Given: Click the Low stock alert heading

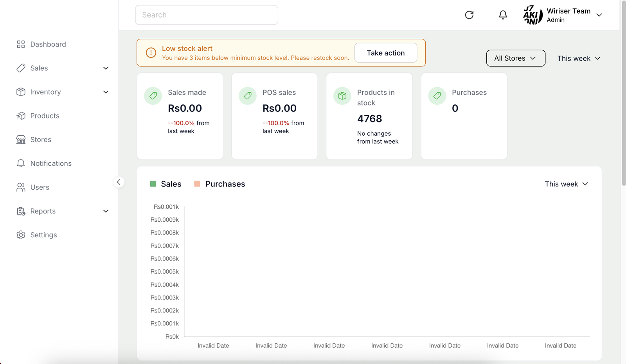Looking at the screenshot, I should click(187, 48).
